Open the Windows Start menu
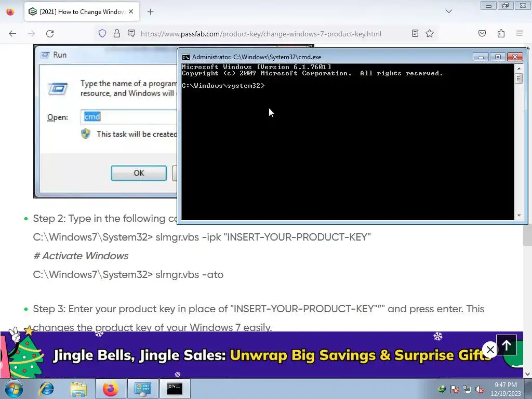 click(14, 389)
